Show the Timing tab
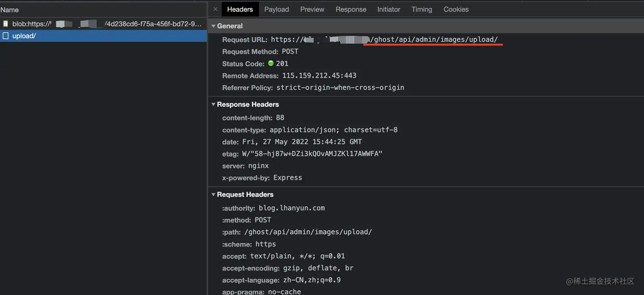 422,9
